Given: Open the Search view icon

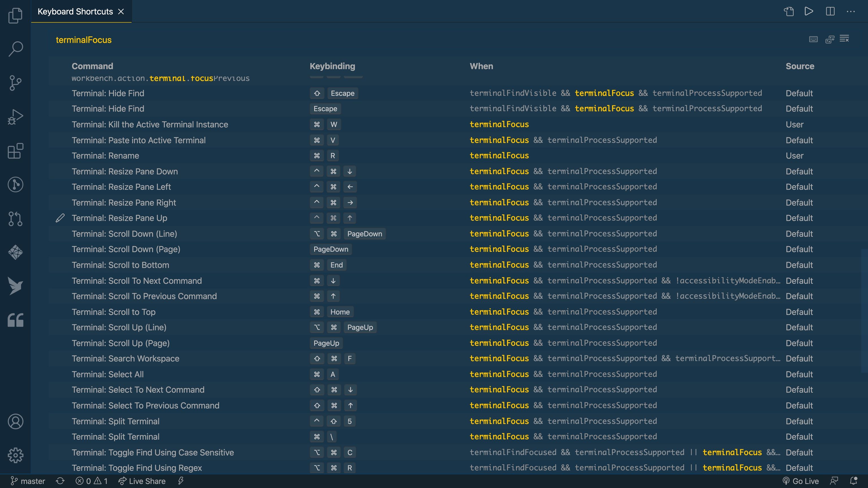Looking at the screenshot, I should pos(15,49).
